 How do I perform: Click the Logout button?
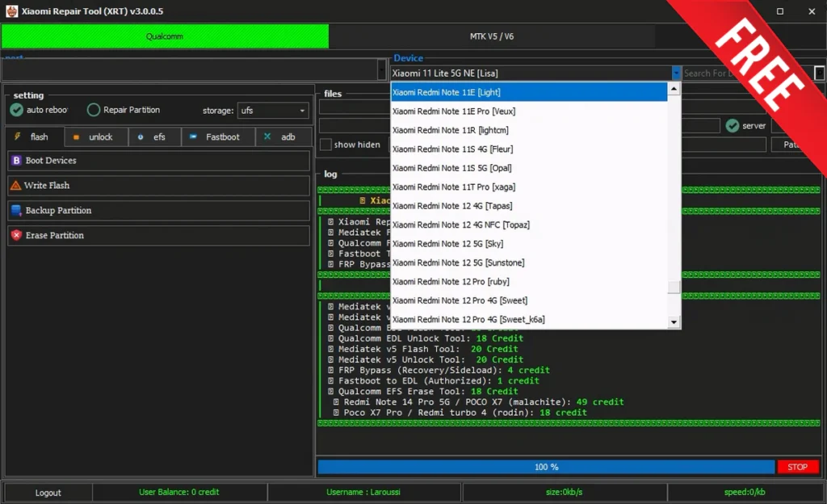pyautogui.click(x=48, y=492)
